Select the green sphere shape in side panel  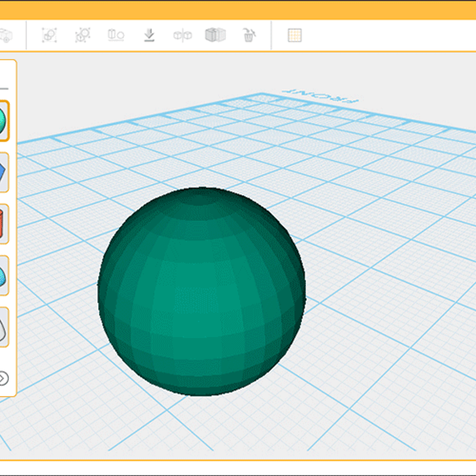pos(4,121)
